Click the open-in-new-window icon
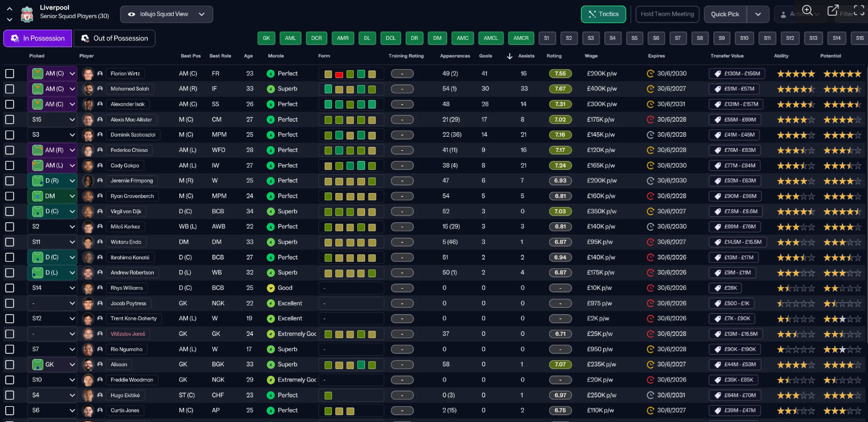Image resolution: width=868 pixels, height=422 pixels. click(833, 10)
